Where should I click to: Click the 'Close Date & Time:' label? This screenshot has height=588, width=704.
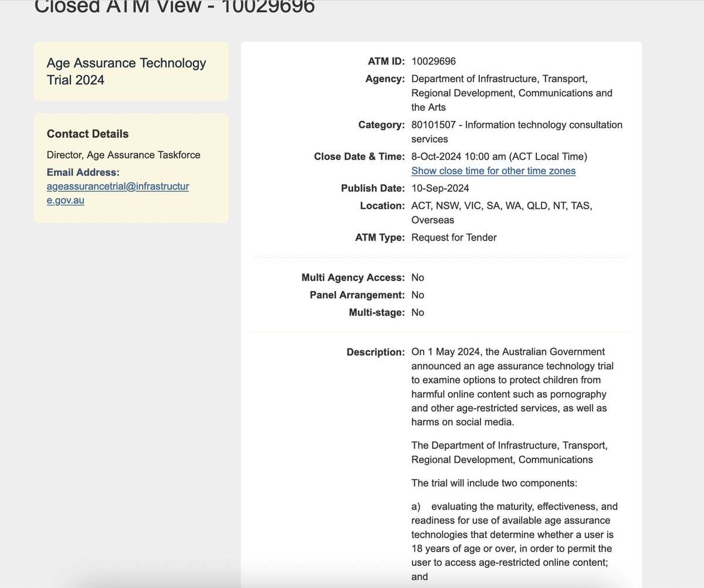pos(359,157)
